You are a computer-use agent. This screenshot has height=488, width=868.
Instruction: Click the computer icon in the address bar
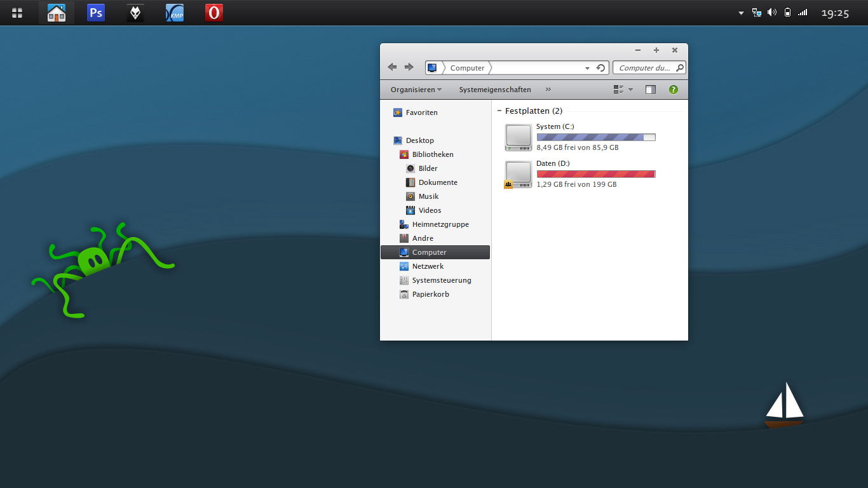(432, 68)
